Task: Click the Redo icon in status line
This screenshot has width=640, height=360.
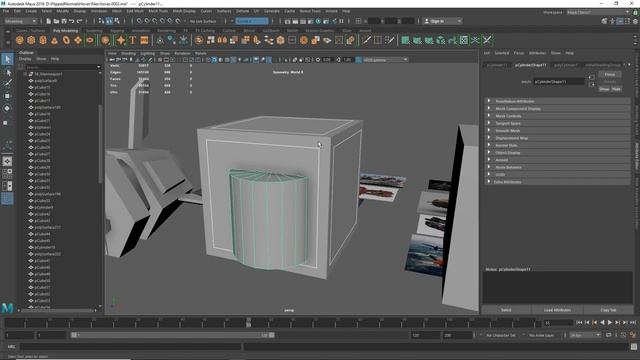Action: coord(80,21)
